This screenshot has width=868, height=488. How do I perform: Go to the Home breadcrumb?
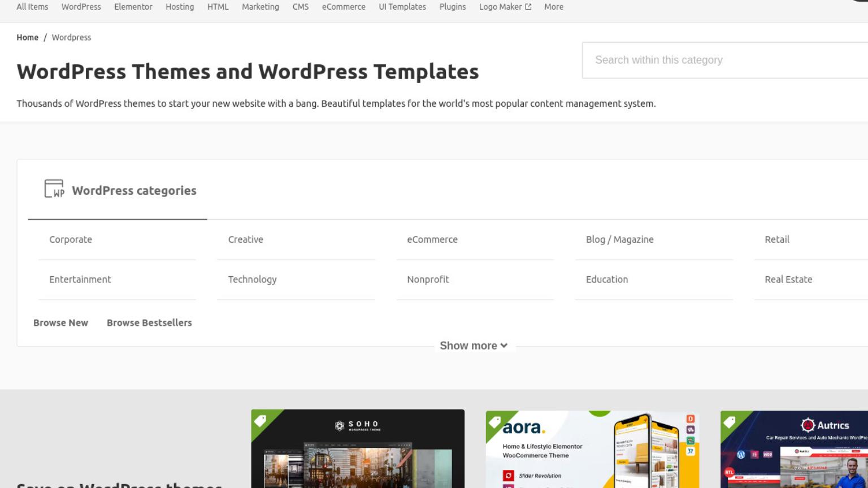click(x=27, y=37)
